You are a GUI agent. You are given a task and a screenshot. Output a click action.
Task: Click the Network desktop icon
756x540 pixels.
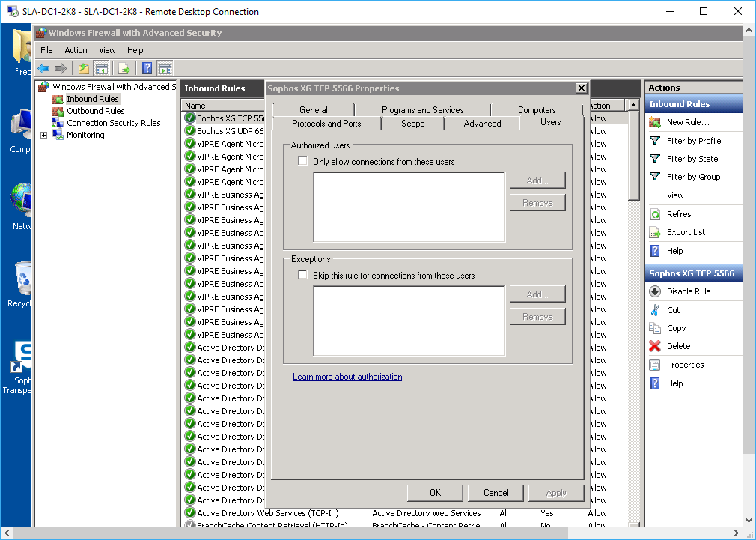pyautogui.click(x=22, y=198)
